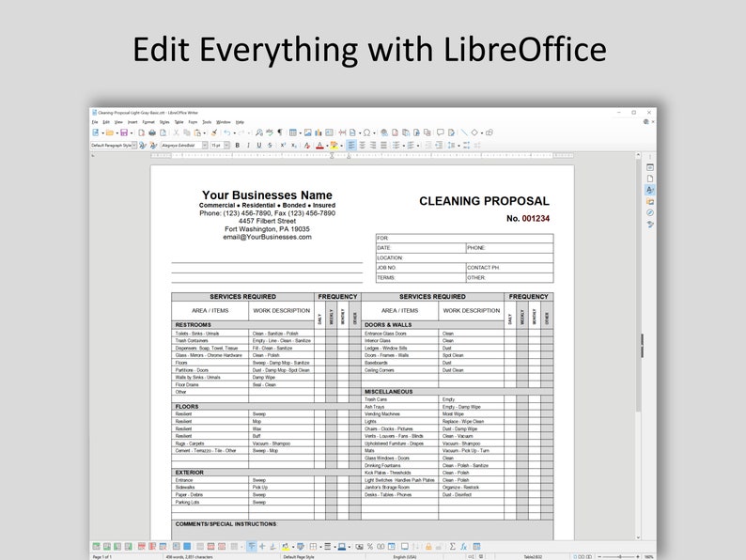Click the Clone Formatting paintbrush icon
The image size is (746, 560).
[214, 132]
